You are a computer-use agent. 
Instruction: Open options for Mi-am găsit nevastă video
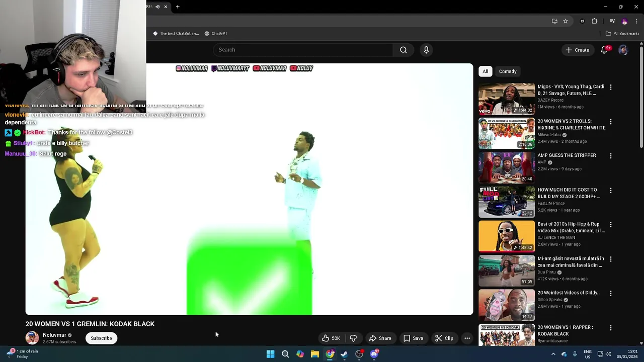click(x=611, y=259)
